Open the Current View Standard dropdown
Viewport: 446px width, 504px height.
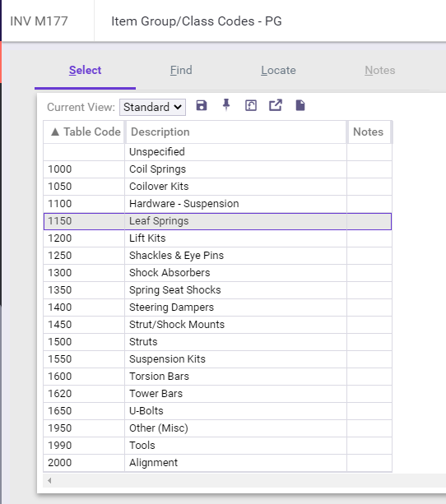(x=152, y=107)
